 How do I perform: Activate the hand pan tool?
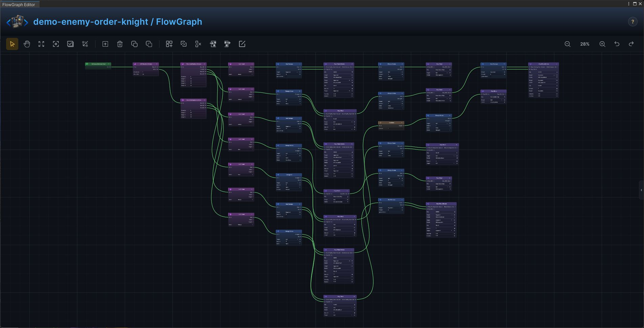(x=27, y=44)
